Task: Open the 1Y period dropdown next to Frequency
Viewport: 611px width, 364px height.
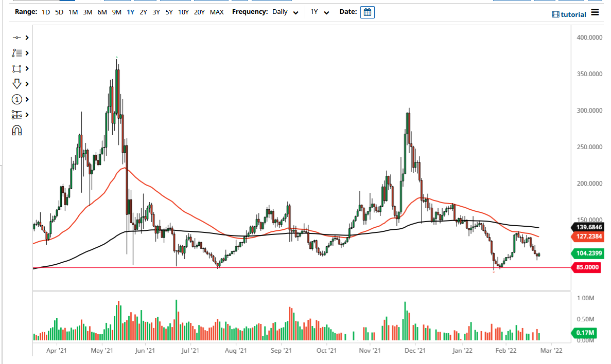Action: click(x=318, y=12)
